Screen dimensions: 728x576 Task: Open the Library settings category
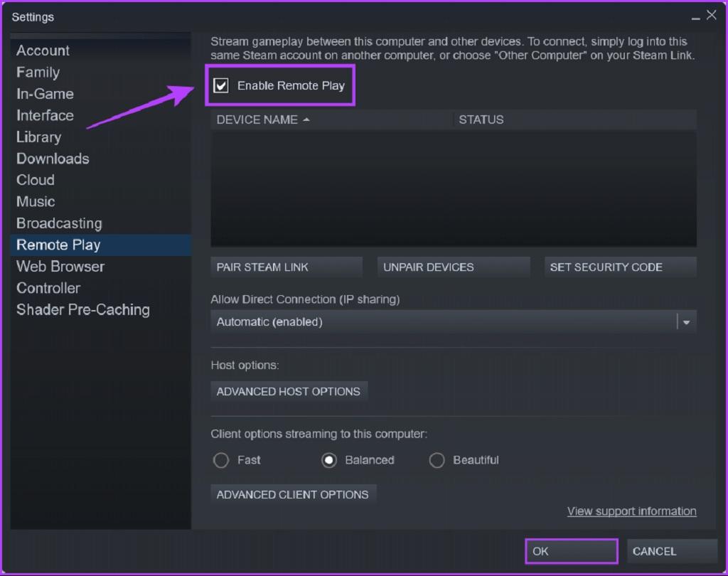[x=100, y=137]
